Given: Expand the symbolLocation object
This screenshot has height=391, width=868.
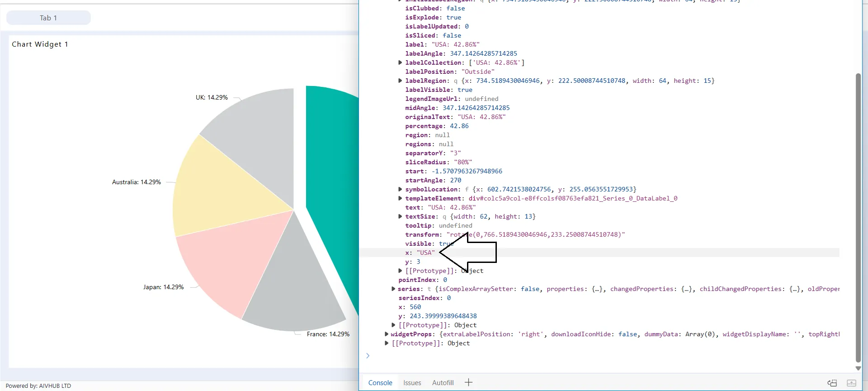Looking at the screenshot, I should click(400, 189).
